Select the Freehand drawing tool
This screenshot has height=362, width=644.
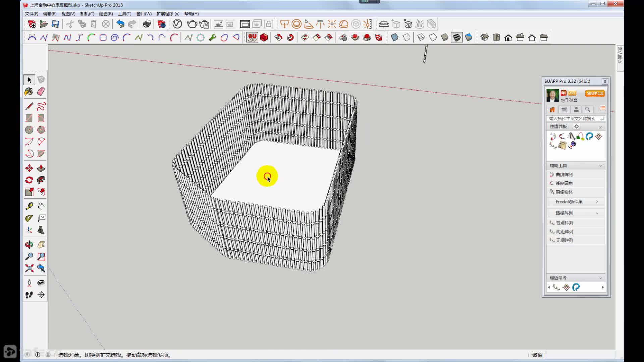[x=41, y=106]
